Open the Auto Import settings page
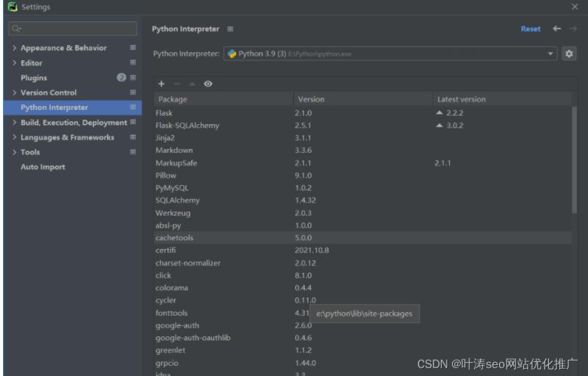588x376 pixels. click(x=43, y=167)
